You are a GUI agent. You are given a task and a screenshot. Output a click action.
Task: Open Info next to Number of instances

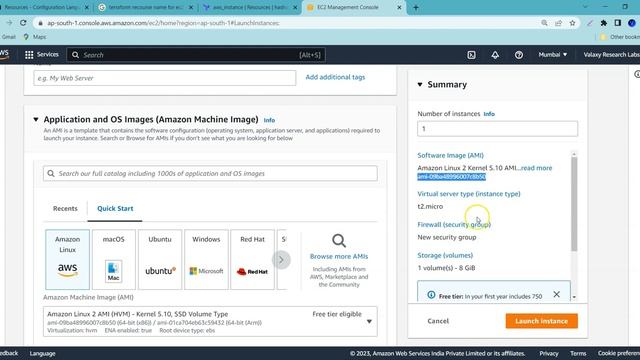(489, 114)
